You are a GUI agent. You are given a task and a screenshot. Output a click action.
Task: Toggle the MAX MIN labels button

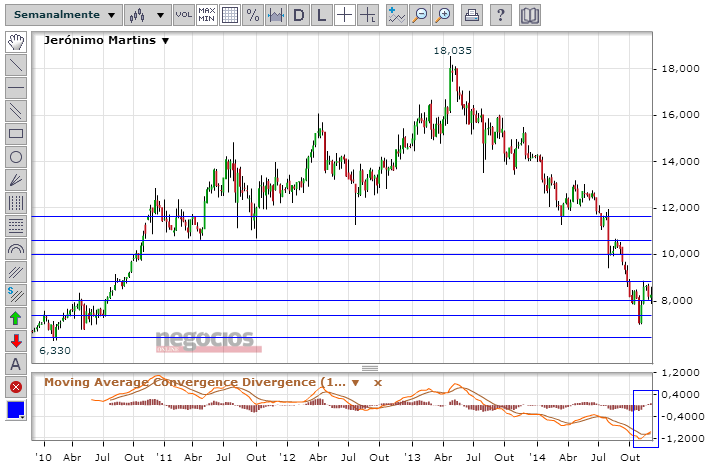click(206, 15)
